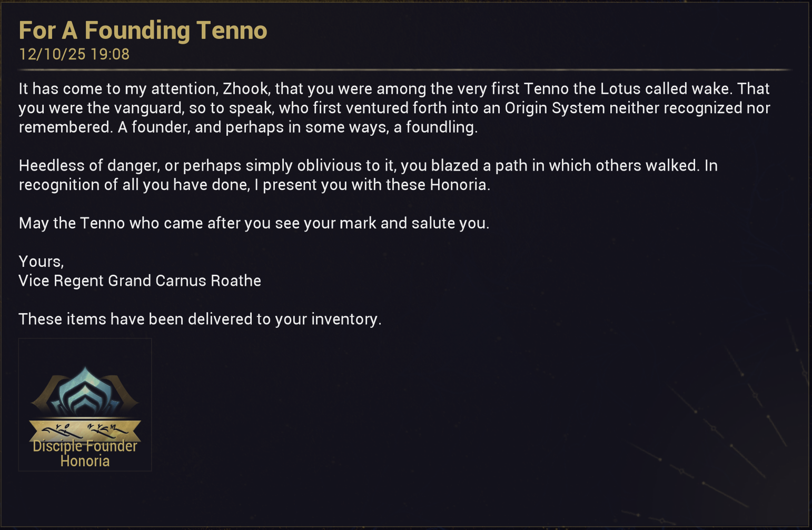Screen dimensions: 812x530
Task: Select the Disciple Founder Honoria item label
Action: [85, 454]
